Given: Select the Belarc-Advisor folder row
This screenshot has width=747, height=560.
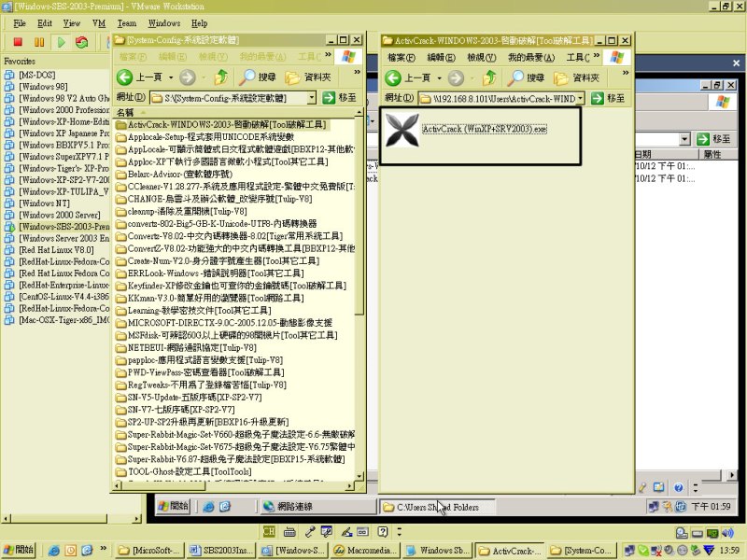Looking at the screenshot, I should tap(180, 175).
